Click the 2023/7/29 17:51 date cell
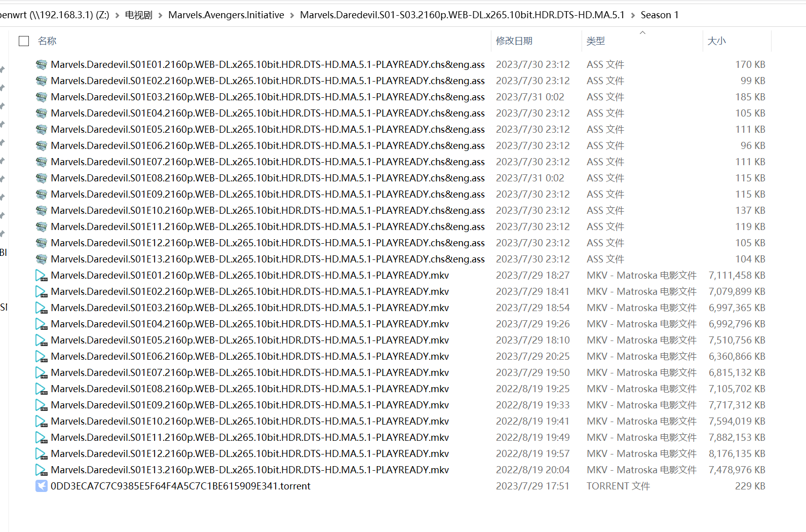 coord(533,486)
